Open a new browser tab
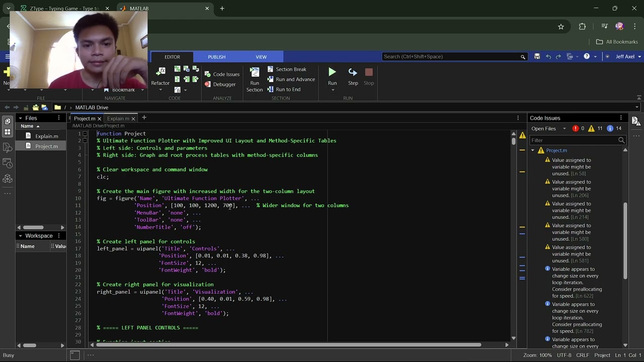 [222, 9]
